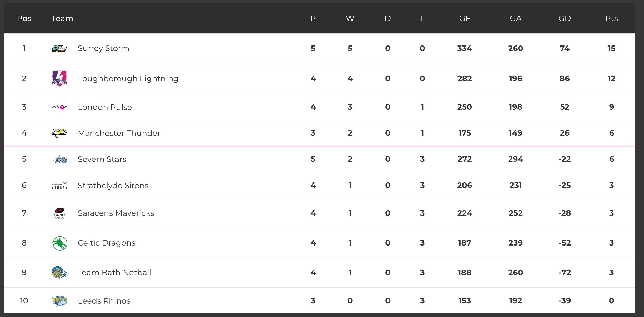The width and height of the screenshot is (644, 317).
Task: Click the GD column header
Action: click(x=565, y=18)
